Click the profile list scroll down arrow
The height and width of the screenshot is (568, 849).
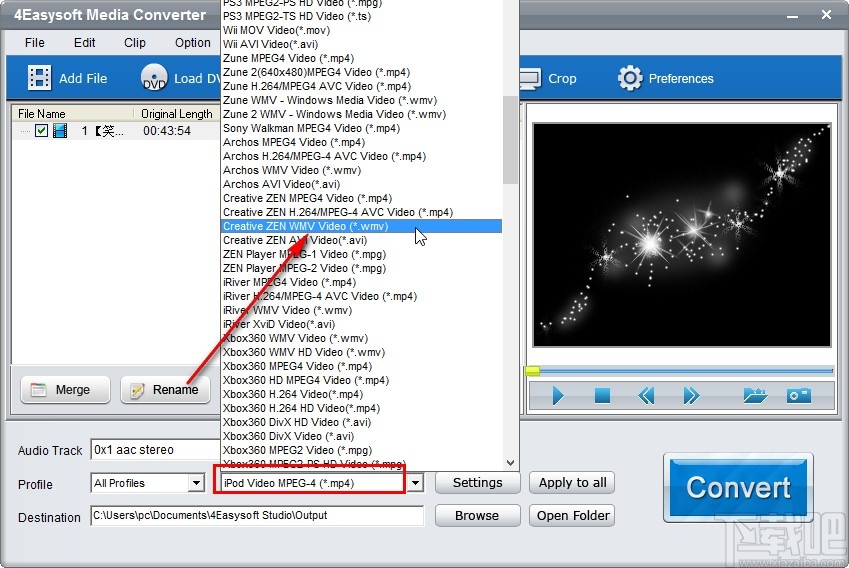[510, 462]
